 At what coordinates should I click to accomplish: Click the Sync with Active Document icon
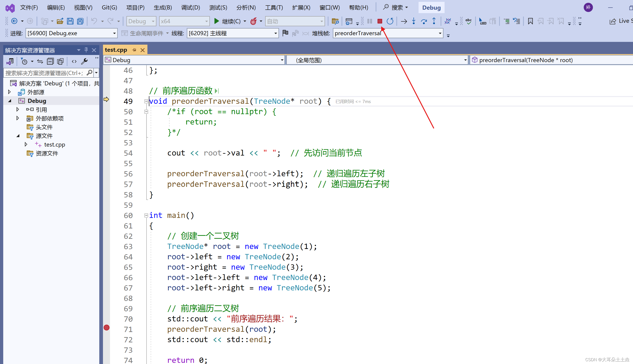click(40, 61)
